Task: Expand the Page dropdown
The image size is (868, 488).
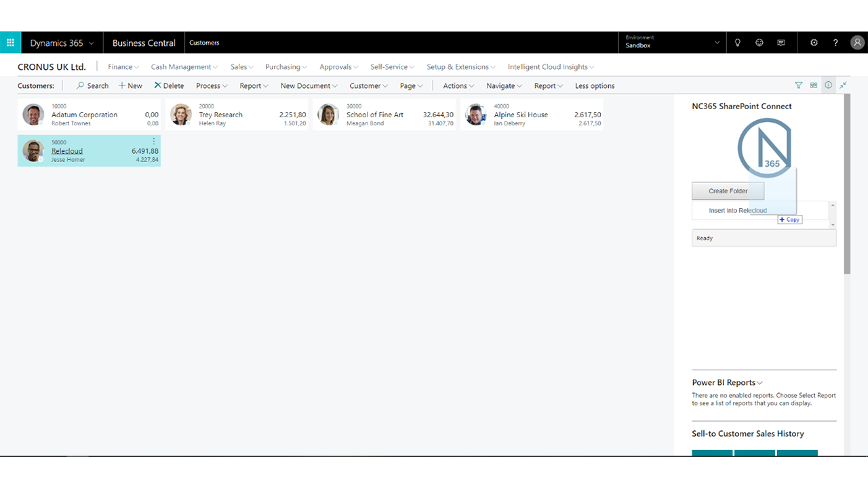Action: coord(412,86)
